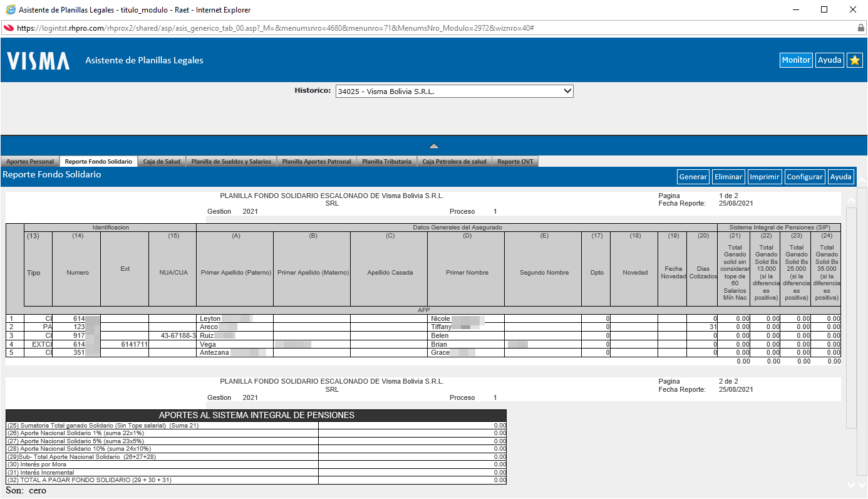Click the Imprimir button
The height and width of the screenshot is (499, 868).
click(765, 177)
